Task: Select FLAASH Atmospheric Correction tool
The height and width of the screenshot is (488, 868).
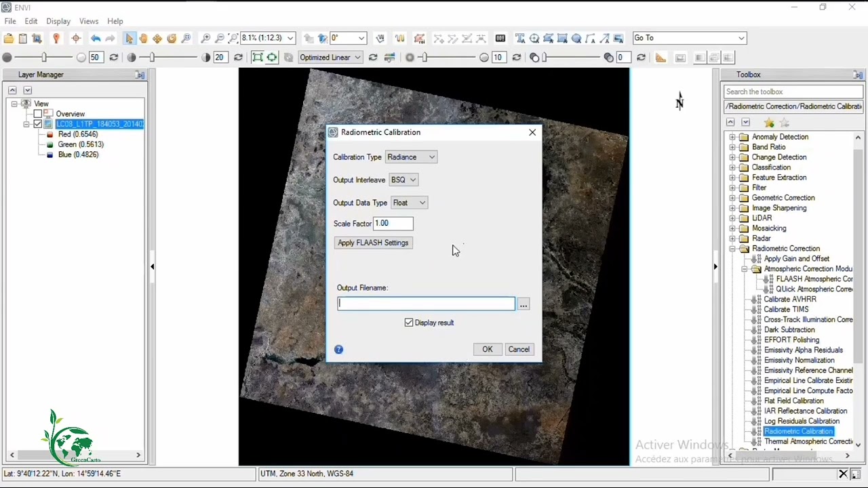Action: (814, 279)
